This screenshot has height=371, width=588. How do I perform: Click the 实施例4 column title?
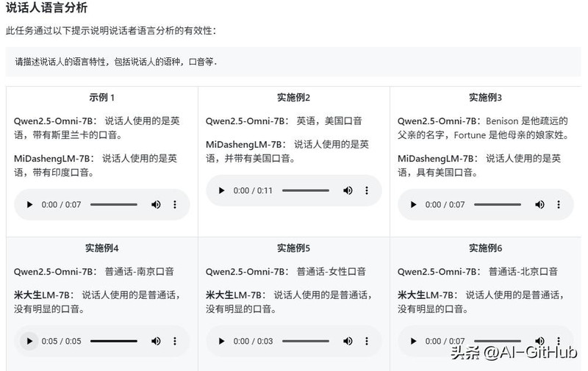(x=101, y=248)
